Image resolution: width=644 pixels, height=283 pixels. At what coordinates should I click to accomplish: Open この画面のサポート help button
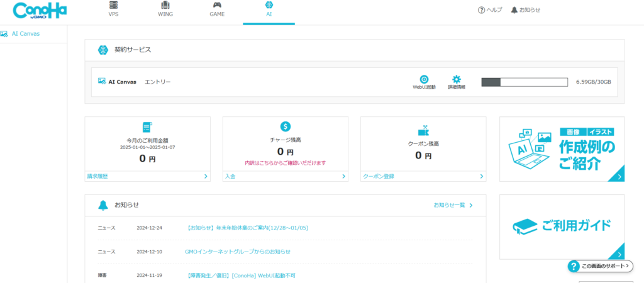pyautogui.click(x=600, y=266)
